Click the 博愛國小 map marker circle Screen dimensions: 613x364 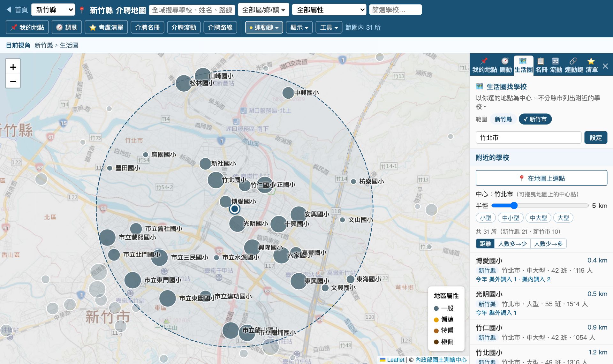tap(225, 201)
